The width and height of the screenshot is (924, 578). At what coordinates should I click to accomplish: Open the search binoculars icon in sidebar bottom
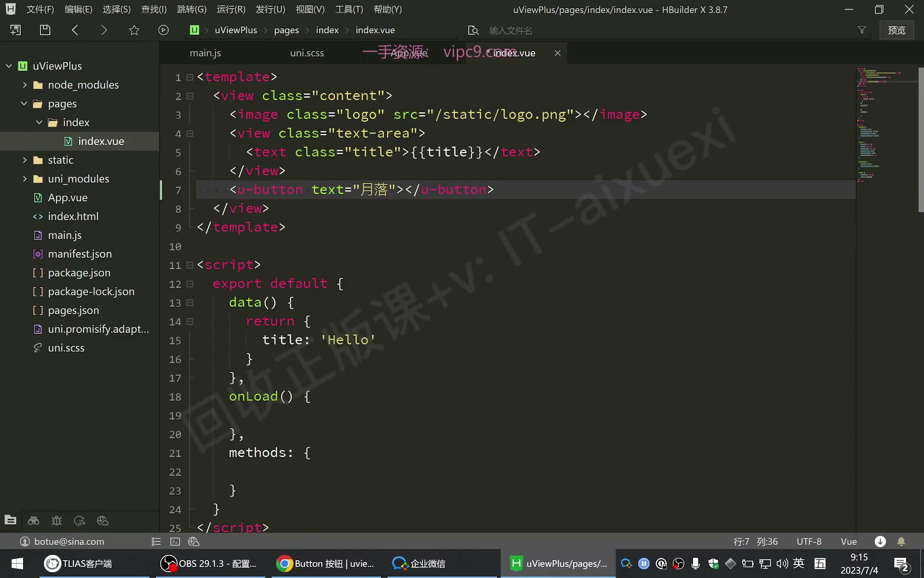click(33, 521)
